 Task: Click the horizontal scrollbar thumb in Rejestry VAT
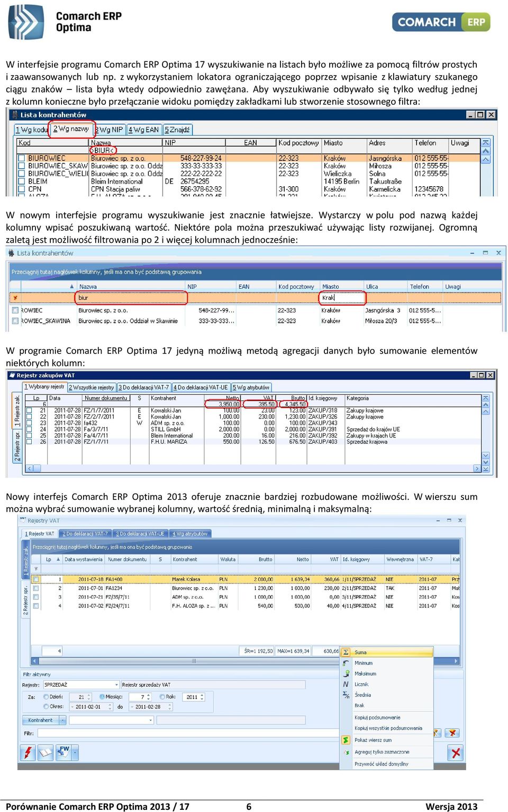tap(194, 661)
